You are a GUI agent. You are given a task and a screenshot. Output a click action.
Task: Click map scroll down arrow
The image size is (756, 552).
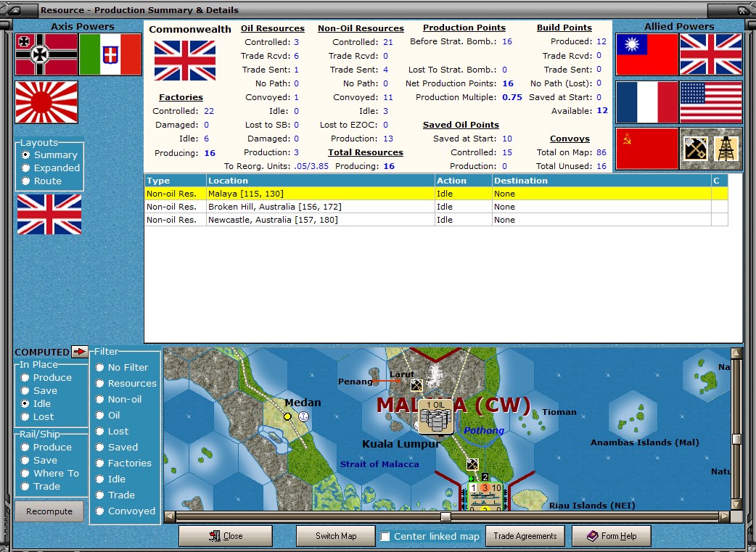(736, 505)
